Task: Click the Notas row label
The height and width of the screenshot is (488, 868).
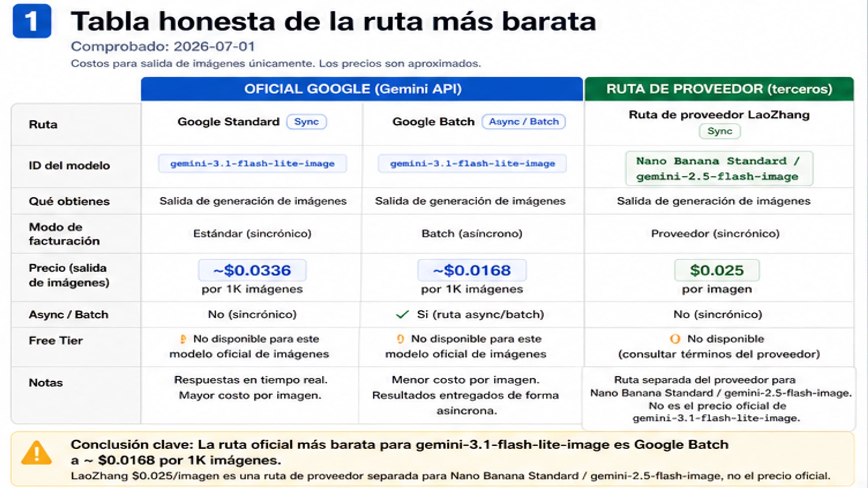Action: (46, 383)
